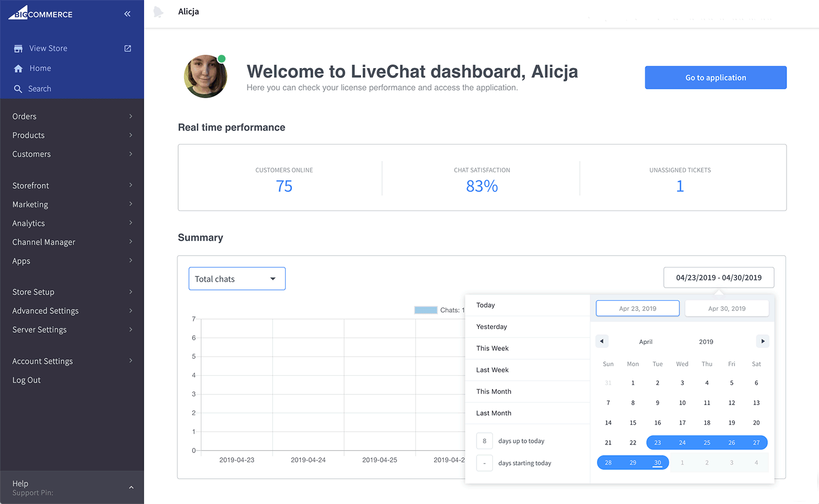
Task: Click the store icon beside View Store
Action: [18, 48]
